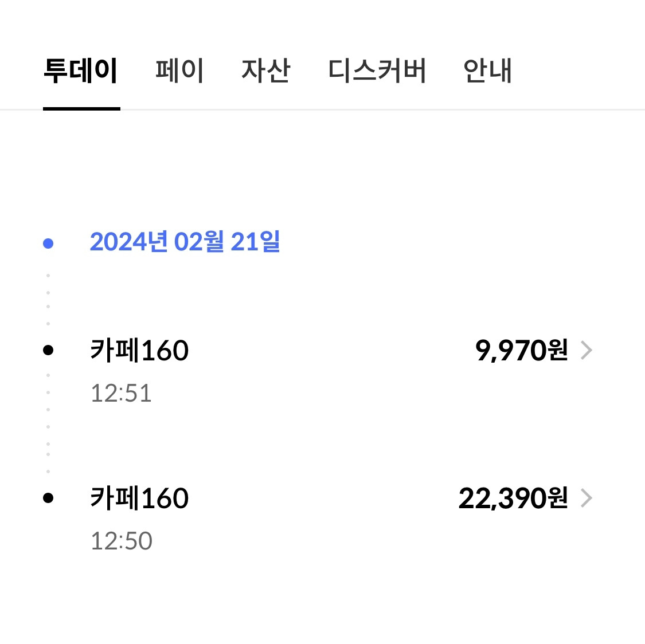Open the 자산 tab
This screenshot has height=644, width=645.
[x=267, y=70]
